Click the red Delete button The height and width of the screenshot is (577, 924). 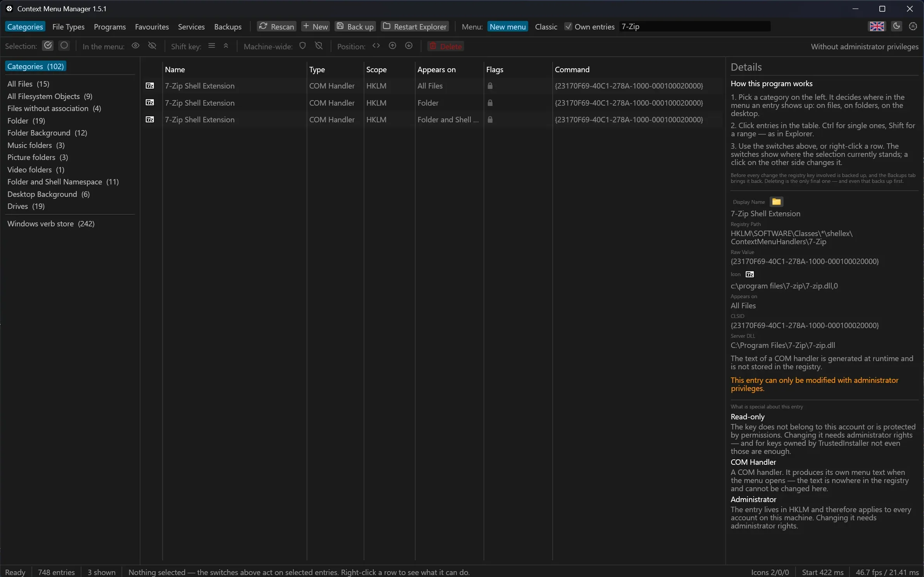pos(446,46)
